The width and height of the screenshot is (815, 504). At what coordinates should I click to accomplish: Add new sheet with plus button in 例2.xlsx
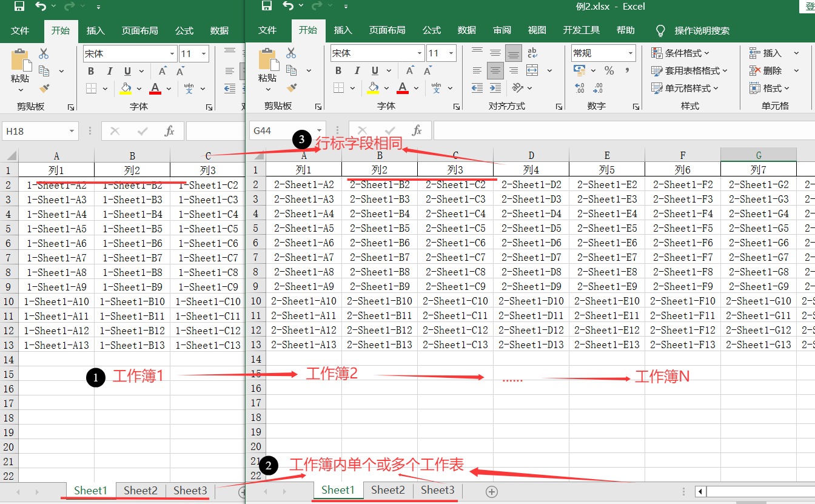[x=492, y=491]
